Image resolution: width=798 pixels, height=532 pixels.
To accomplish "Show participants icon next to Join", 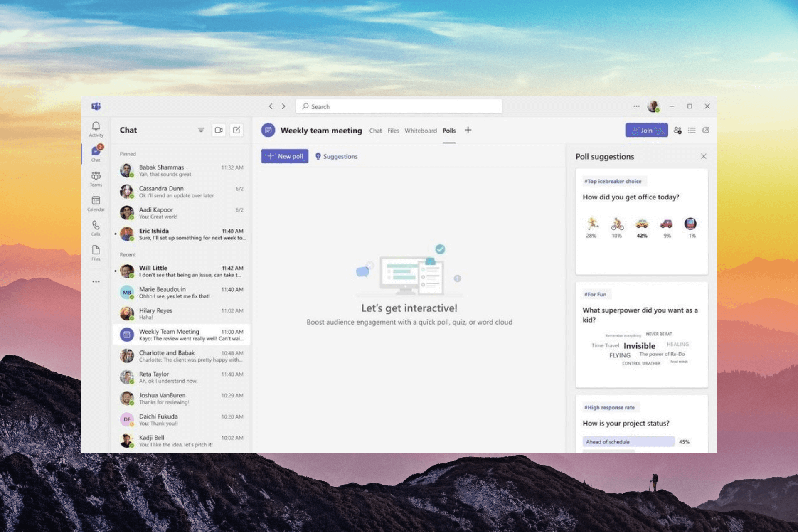I will (x=677, y=130).
